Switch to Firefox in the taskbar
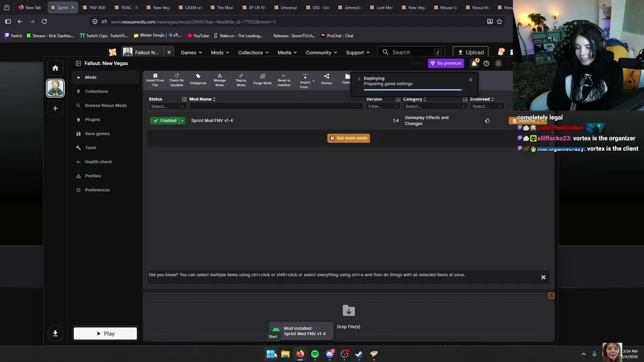Viewport: 644px width, 362px height. (x=300, y=354)
